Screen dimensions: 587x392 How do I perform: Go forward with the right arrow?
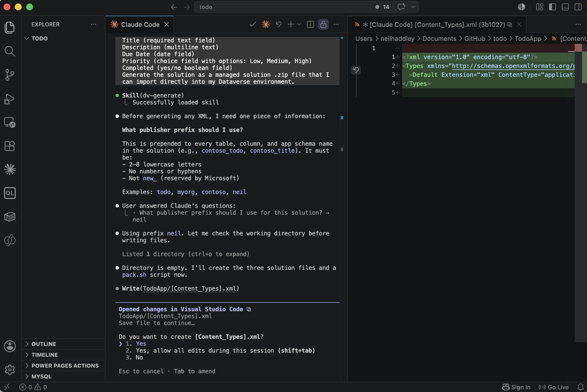pyautogui.click(x=187, y=7)
